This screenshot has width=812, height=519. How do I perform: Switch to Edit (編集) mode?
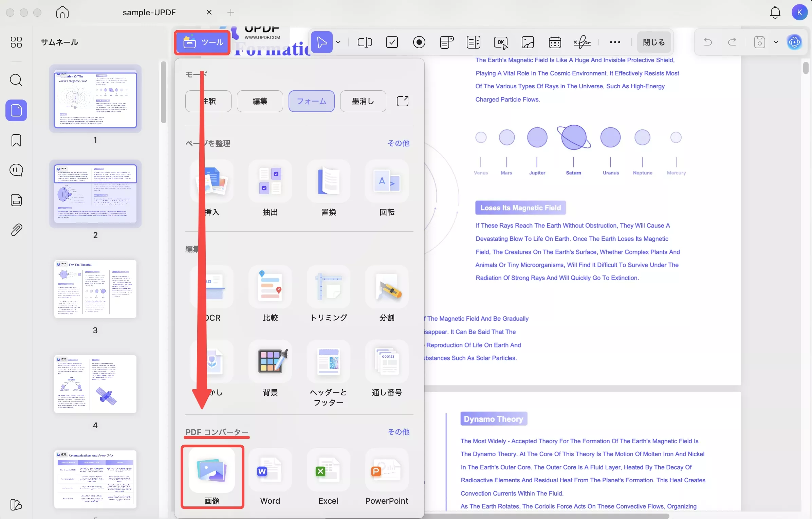tap(260, 101)
